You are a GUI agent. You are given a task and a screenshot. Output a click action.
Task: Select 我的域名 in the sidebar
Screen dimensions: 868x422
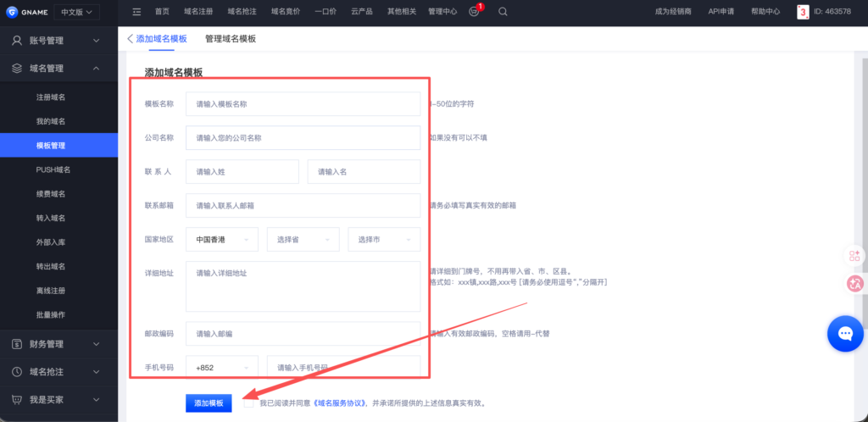pyautogui.click(x=51, y=121)
